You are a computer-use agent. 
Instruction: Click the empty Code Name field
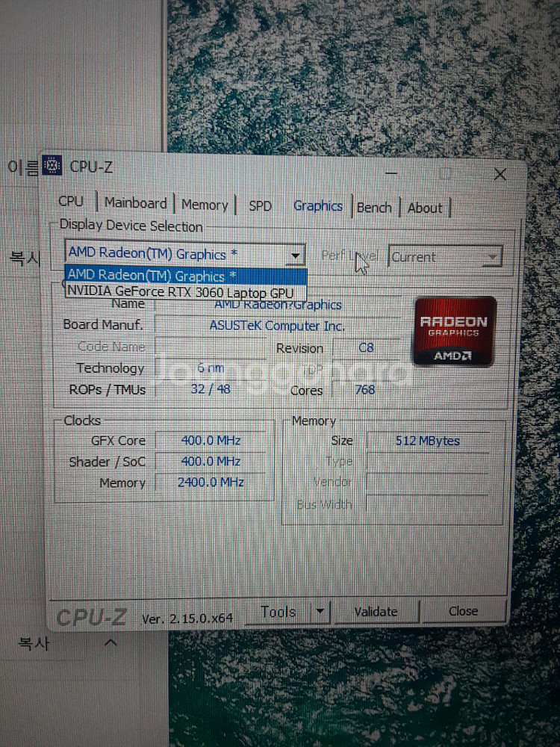[x=211, y=348]
